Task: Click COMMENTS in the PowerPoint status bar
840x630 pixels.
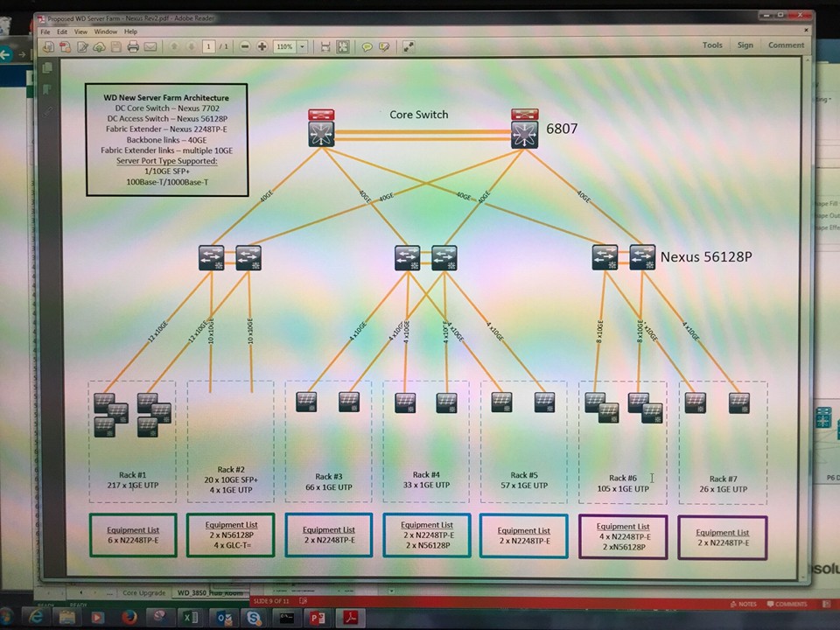Action: (787, 604)
